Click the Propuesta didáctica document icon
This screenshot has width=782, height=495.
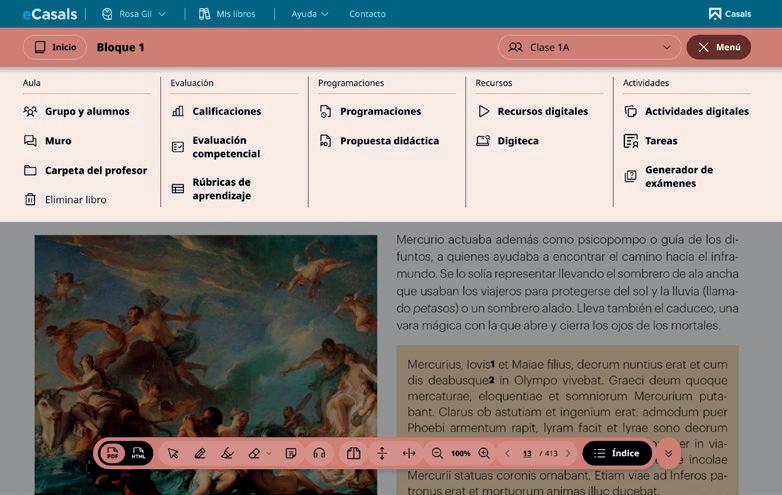325,141
